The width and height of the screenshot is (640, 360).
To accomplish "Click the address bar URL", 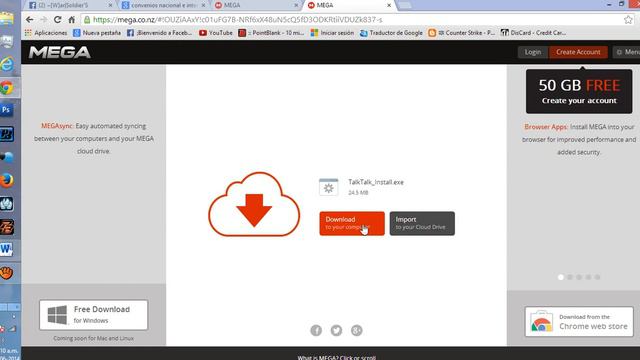I will click(x=238, y=20).
